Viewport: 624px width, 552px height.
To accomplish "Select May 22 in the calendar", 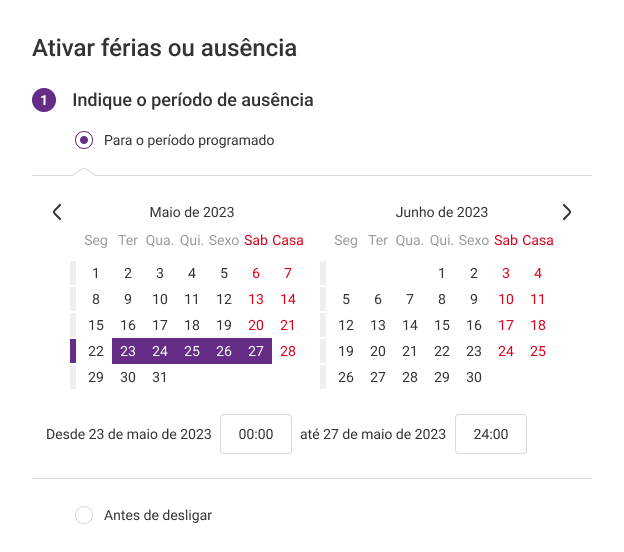I will click(96, 351).
